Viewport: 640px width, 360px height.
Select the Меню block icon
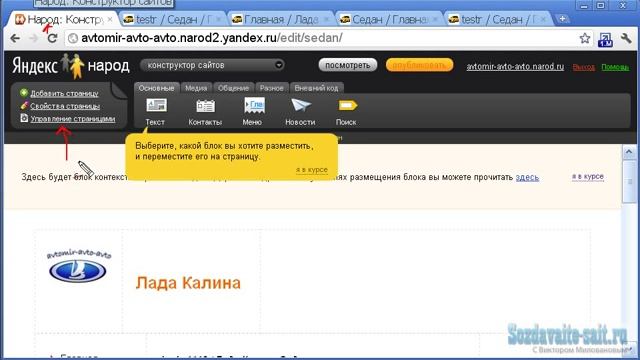click(254, 106)
